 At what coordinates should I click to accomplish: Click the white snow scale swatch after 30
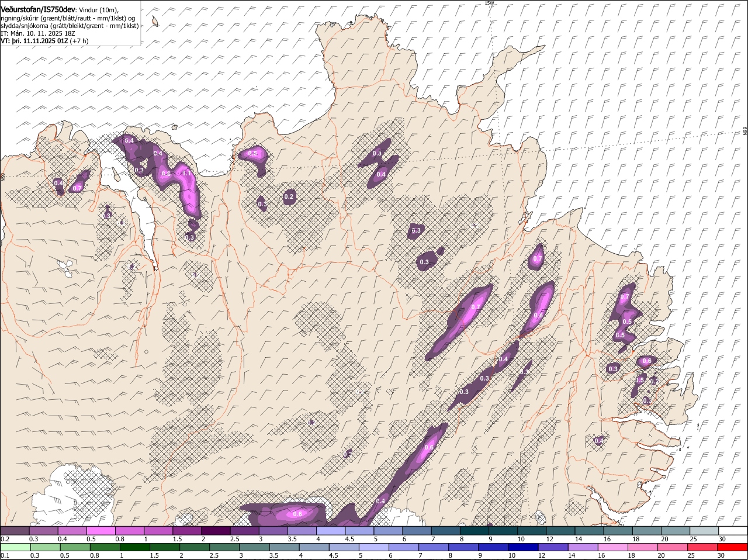(732, 530)
